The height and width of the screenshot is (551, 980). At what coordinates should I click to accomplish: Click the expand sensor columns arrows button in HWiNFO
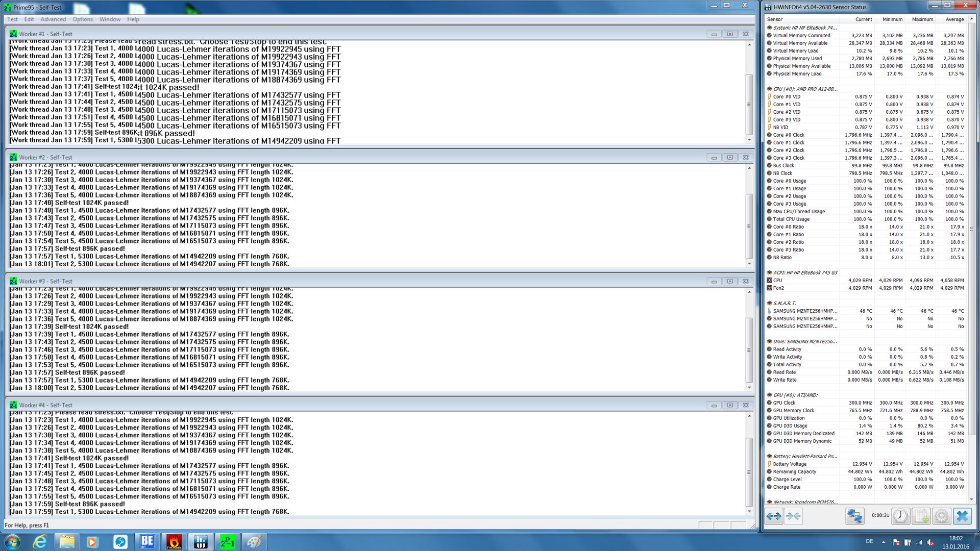coord(774,516)
